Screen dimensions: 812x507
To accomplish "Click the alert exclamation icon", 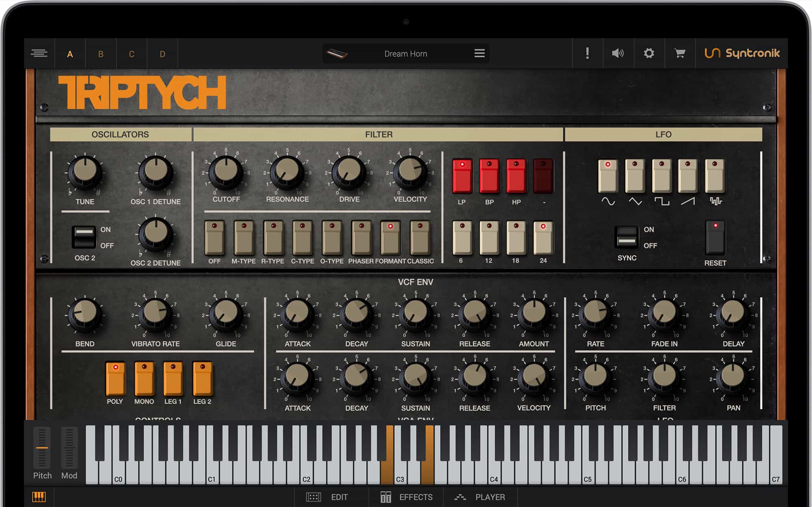I will pos(587,53).
